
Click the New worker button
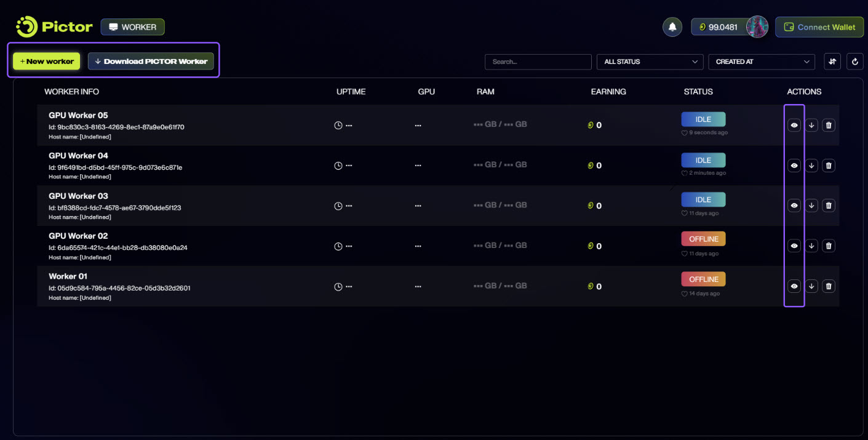pyautogui.click(x=47, y=62)
